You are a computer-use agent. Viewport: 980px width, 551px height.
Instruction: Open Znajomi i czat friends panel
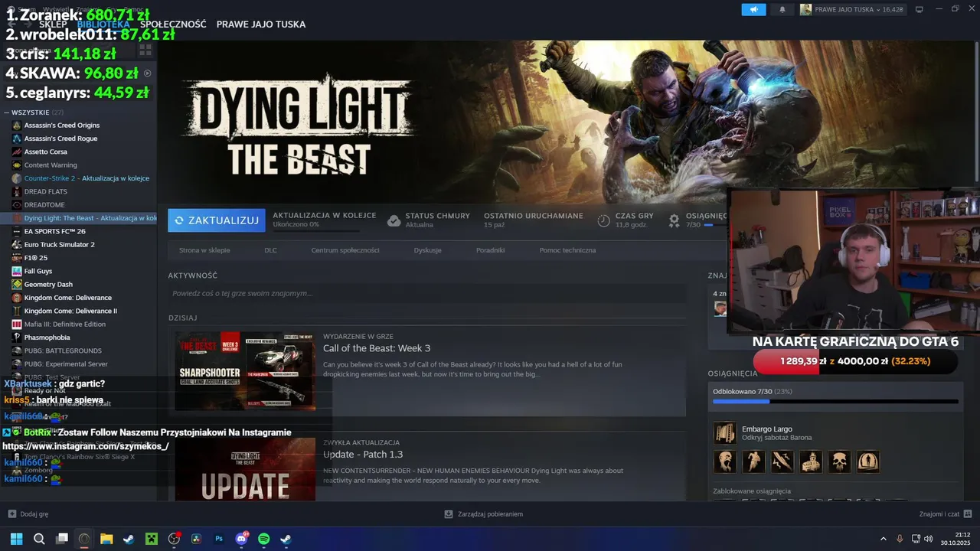point(946,514)
